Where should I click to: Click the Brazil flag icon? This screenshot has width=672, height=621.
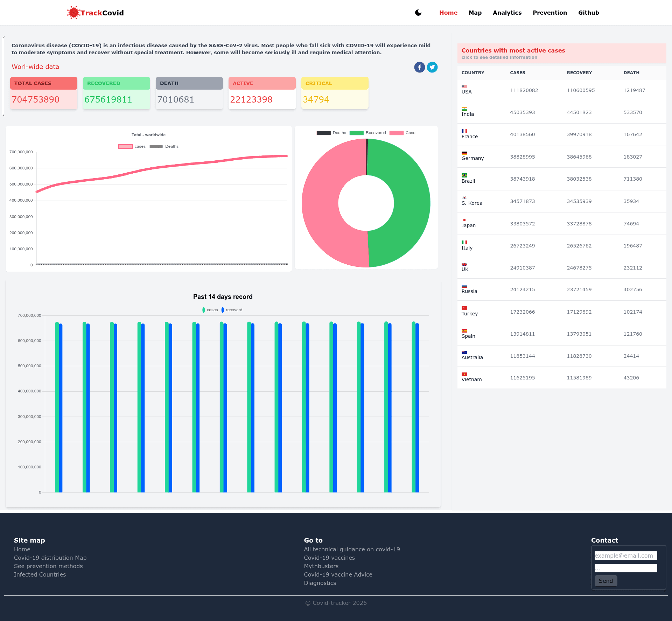(x=464, y=175)
